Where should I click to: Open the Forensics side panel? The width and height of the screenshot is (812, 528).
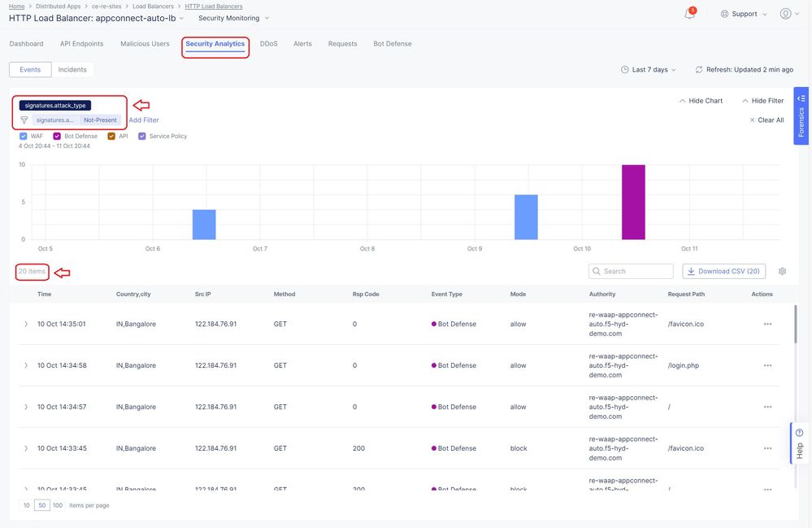click(801, 116)
